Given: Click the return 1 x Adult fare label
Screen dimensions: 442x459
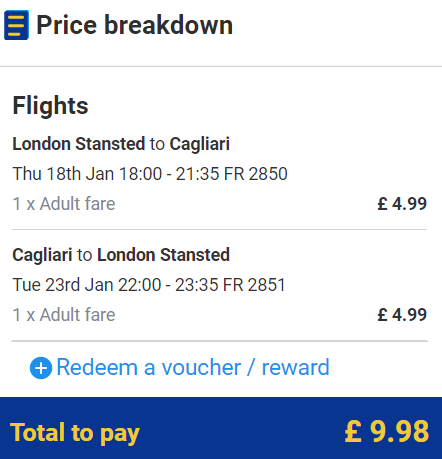Looking at the screenshot, I should tap(64, 315).
